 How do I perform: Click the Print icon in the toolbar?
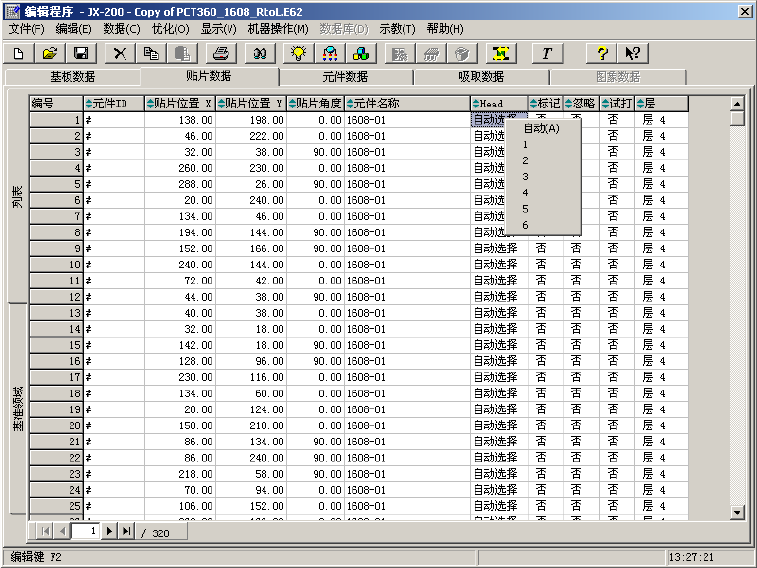point(222,53)
